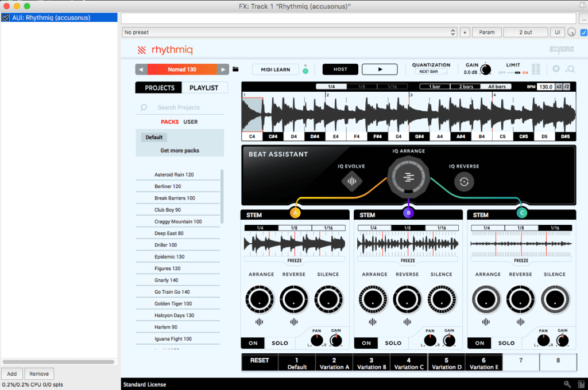Viewport: 588px width, 390px height.
Task: Click waveform icon under Stem C Reverse
Action: pos(520,321)
